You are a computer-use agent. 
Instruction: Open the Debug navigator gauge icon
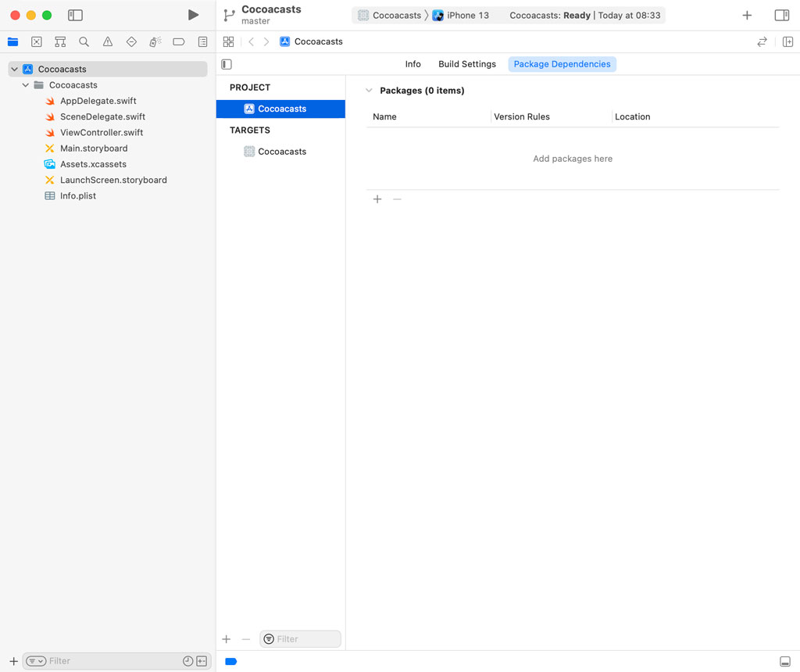click(154, 41)
